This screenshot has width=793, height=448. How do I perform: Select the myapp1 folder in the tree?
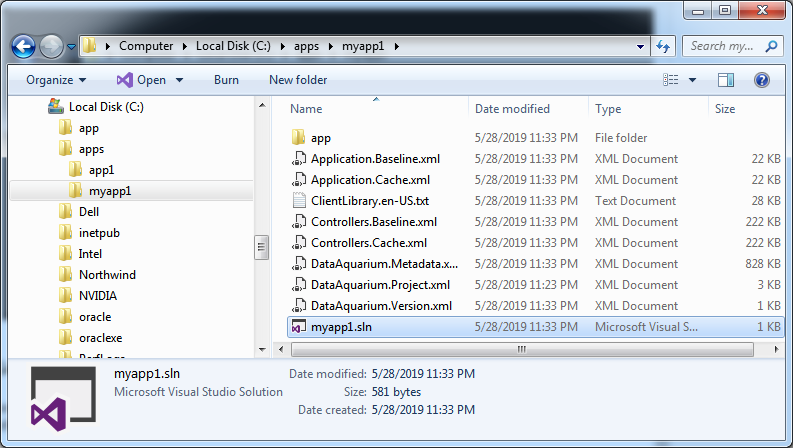click(110, 191)
